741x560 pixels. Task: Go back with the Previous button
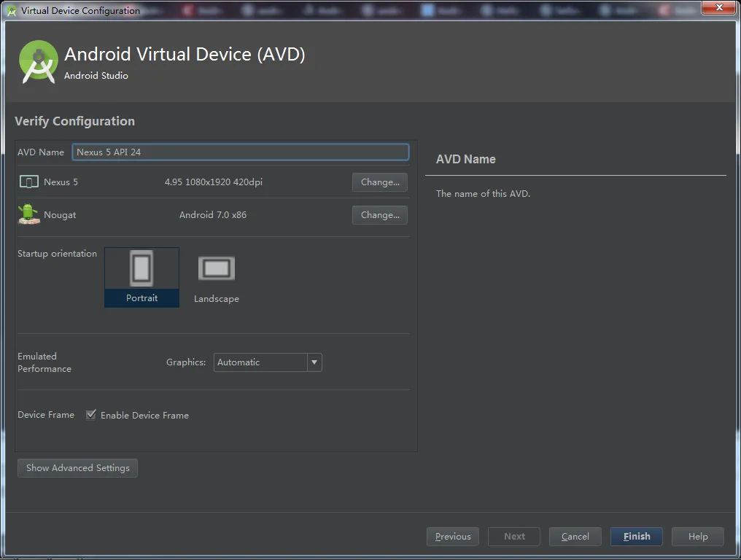[x=453, y=537]
